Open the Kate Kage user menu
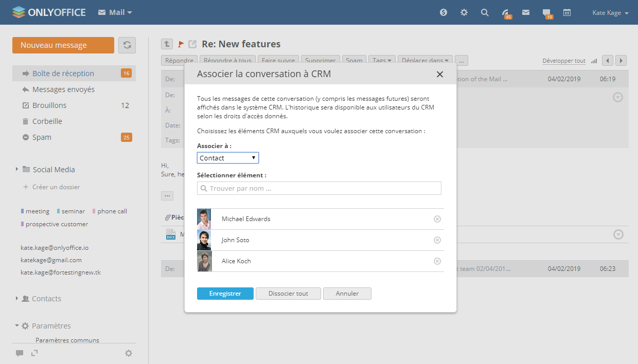The height and width of the screenshot is (364, 638). [x=610, y=13]
